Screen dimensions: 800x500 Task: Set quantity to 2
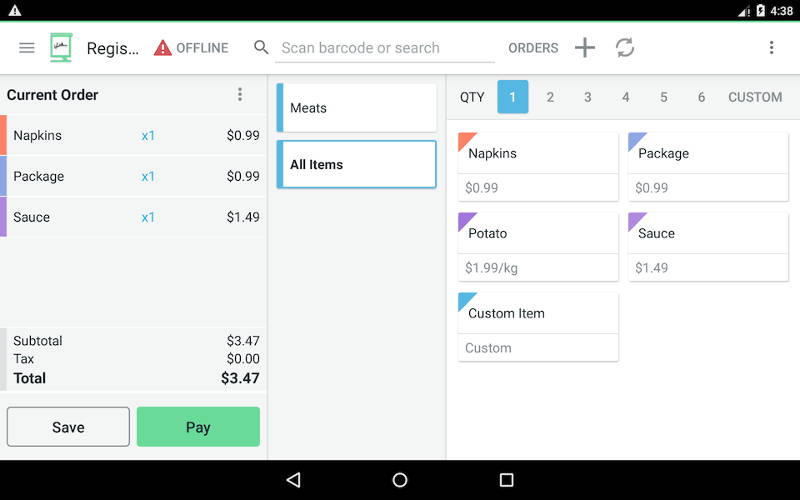pos(550,97)
